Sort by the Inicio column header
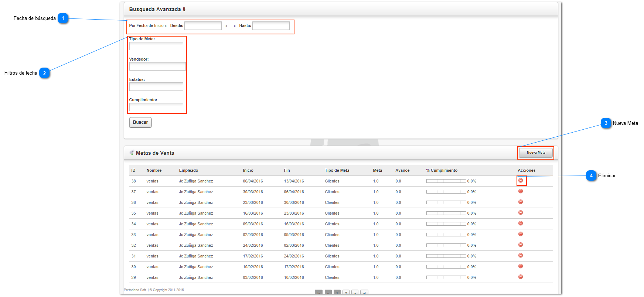644x297 pixels. click(248, 170)
